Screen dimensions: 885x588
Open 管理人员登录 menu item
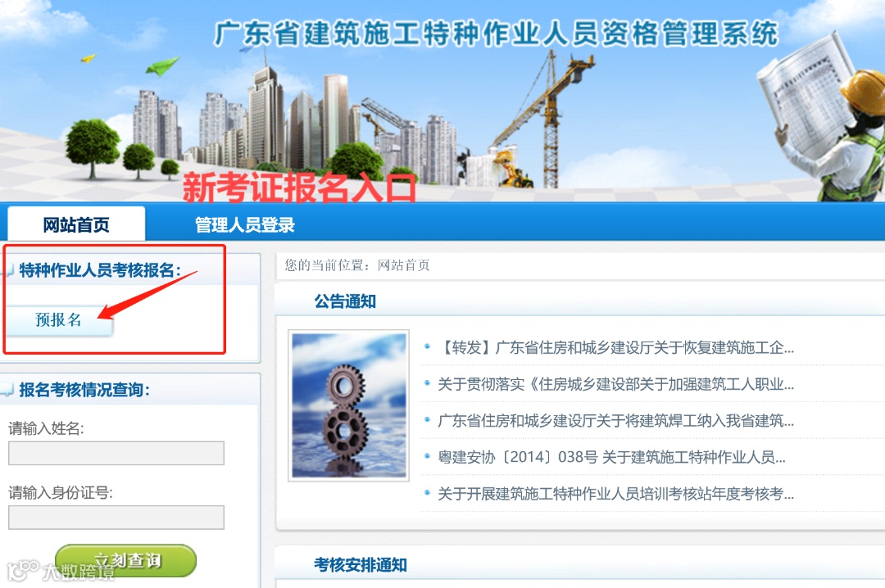[x=245, y=224]
